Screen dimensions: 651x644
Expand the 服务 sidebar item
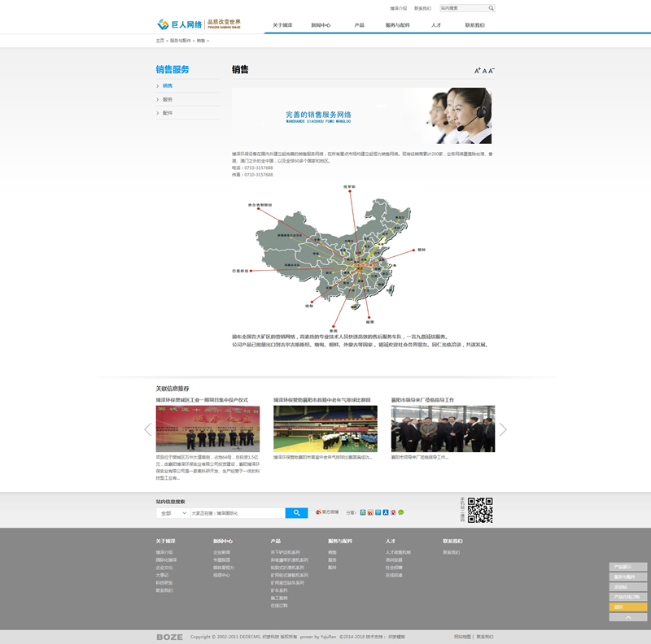168,99
